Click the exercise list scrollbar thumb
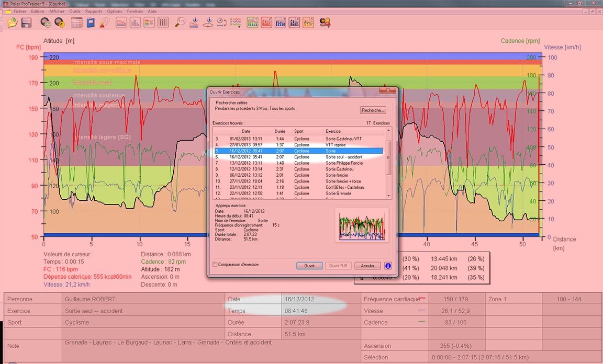603x364 pixels. (388, 157)
